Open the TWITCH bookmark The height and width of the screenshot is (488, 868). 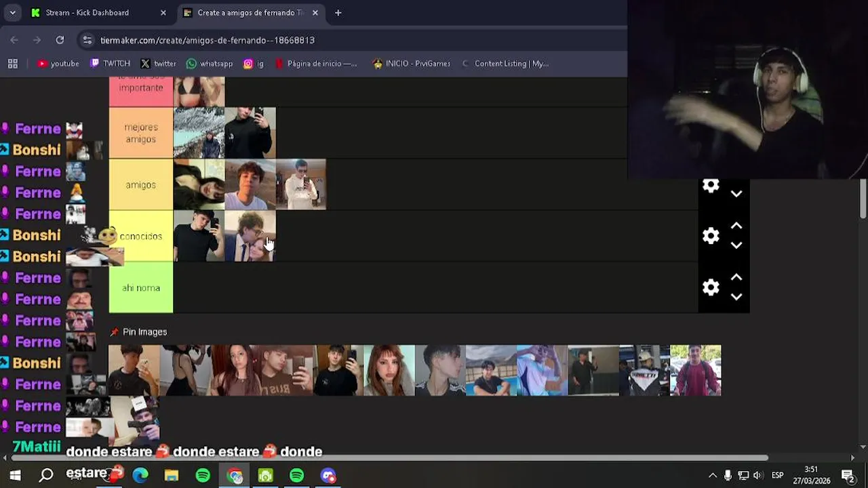coord(110,64)
